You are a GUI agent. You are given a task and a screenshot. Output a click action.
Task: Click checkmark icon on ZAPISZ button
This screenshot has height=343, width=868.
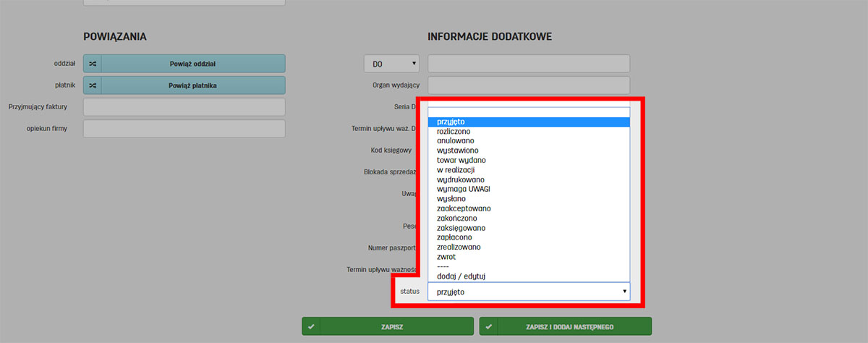pyautogui.click(x=311, y=327)
